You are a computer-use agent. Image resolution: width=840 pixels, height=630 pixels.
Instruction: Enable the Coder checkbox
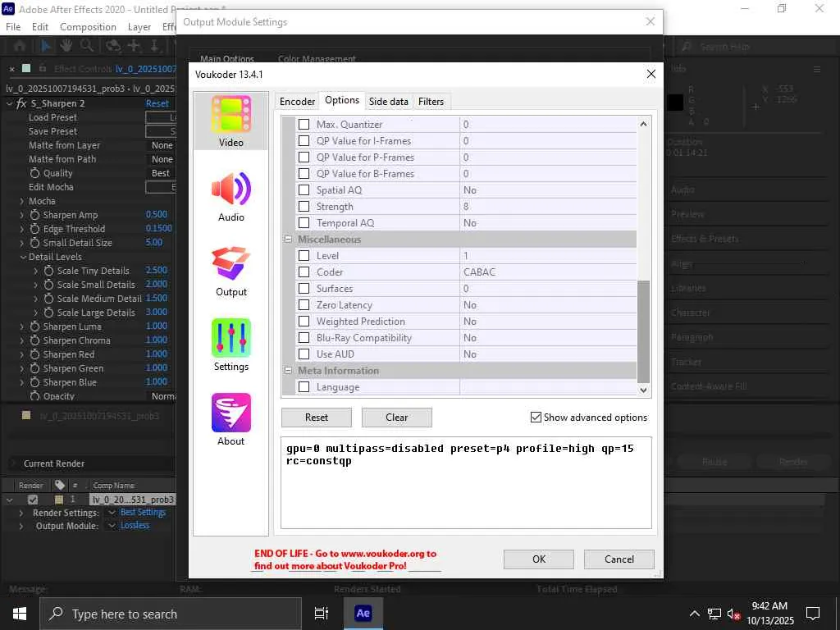[304, 272]
